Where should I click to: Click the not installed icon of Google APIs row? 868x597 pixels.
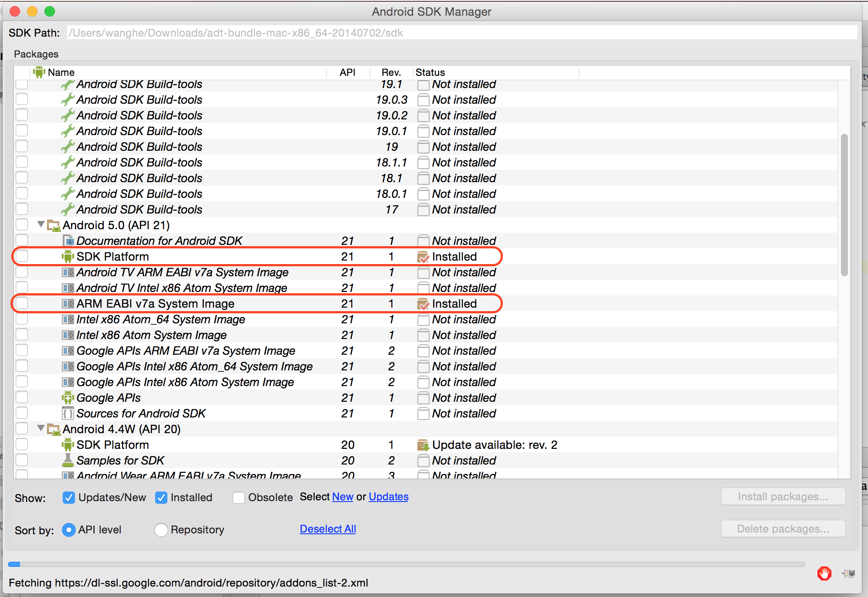[423, 398]
